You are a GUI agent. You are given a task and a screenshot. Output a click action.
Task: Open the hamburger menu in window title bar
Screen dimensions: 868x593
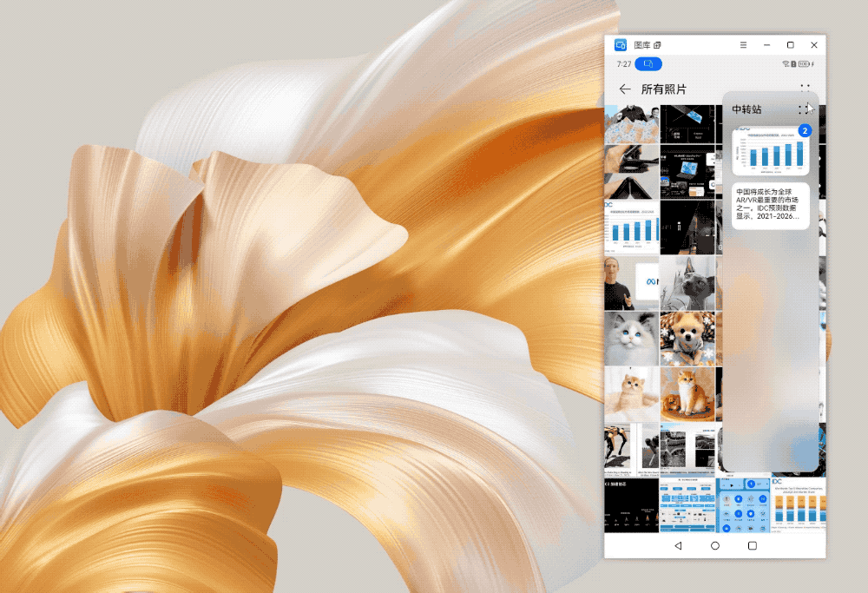743,44
